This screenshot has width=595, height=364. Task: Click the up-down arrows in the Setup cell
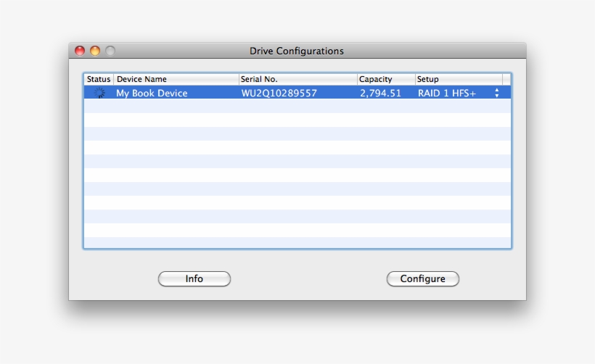497,93
